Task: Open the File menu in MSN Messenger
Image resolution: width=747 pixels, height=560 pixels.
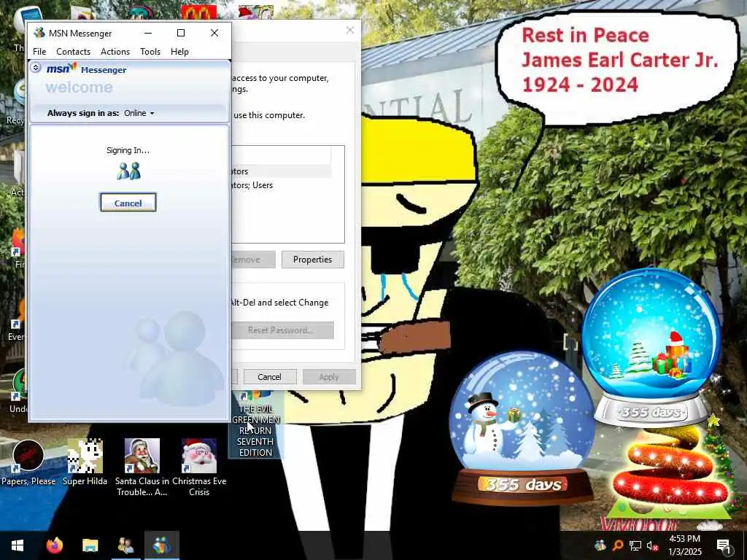Action: point(39,52)
